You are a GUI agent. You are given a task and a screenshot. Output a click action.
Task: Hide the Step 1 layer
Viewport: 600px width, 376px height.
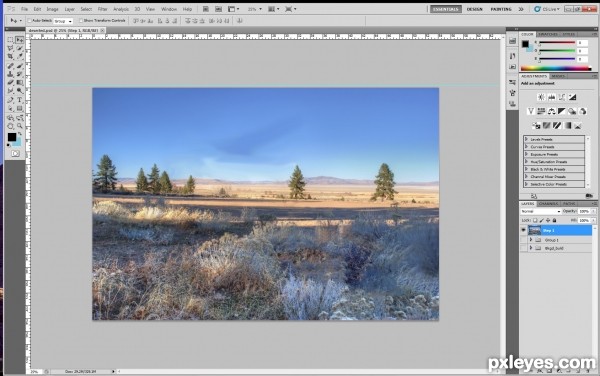(523, 230)
